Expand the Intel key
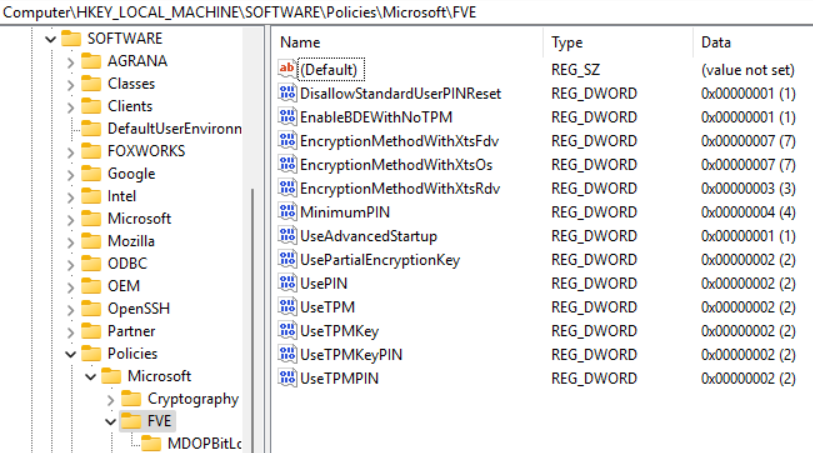Image resolution: width=813 pixels, height=453 pixels. [x=71, y=197]
